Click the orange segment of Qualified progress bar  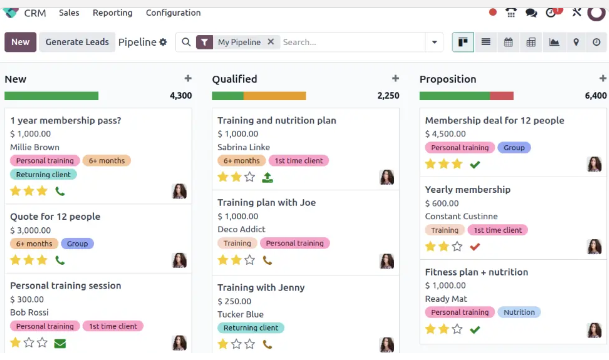275,96
